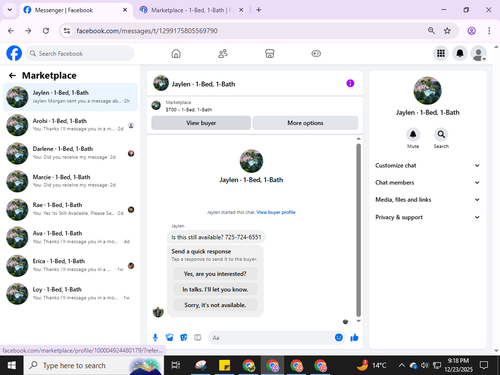
Task: Bookmark this page star icon
Action: tap(447, 31)
